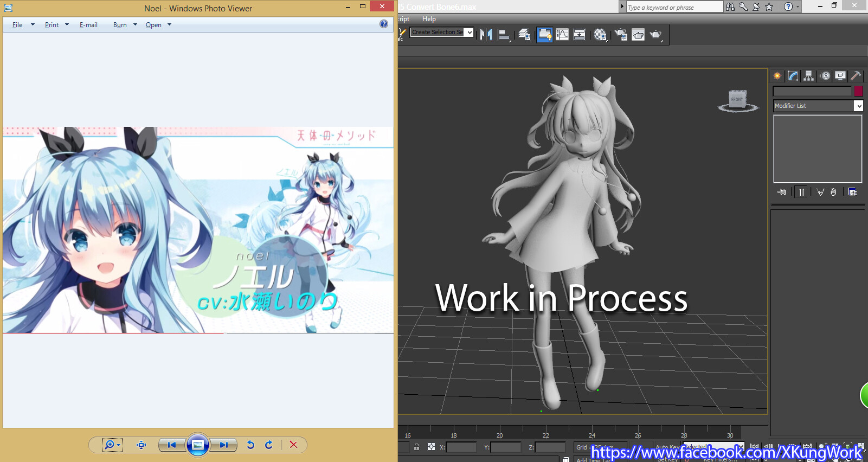Screen dimensions: 868x462
Task: Go to the next photo
Action: [223, 445]
